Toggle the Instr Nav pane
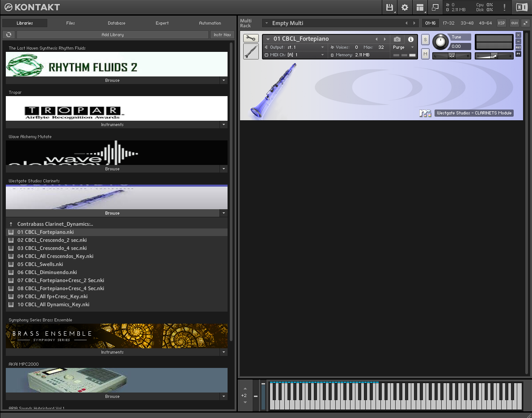This screenshot has width=532, height=418. click(222, 34)
